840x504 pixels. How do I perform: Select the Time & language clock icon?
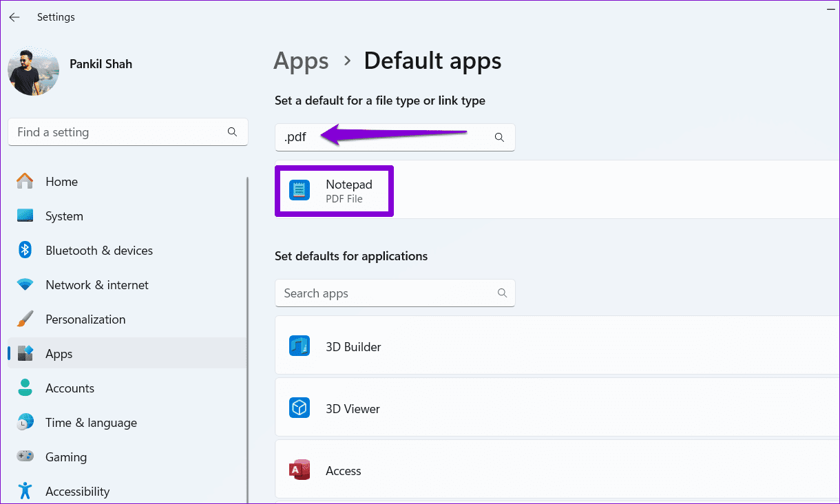(25, 422)
